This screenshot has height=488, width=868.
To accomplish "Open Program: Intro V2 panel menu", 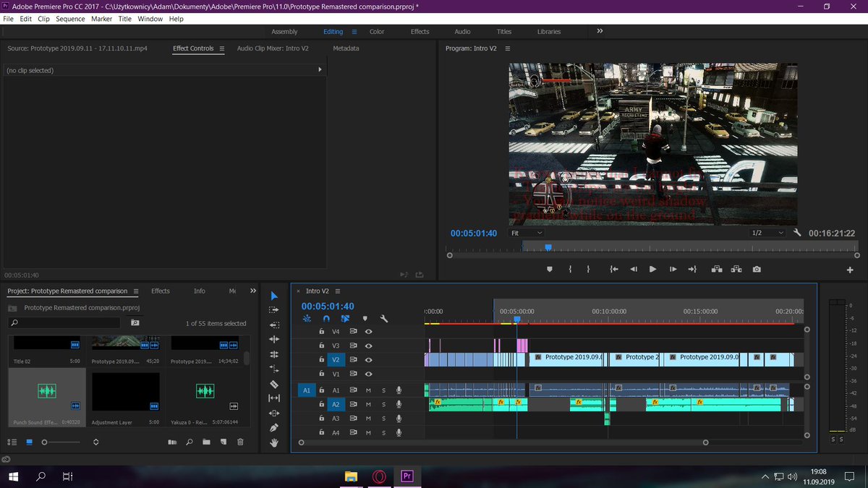I will coord(508,48).
